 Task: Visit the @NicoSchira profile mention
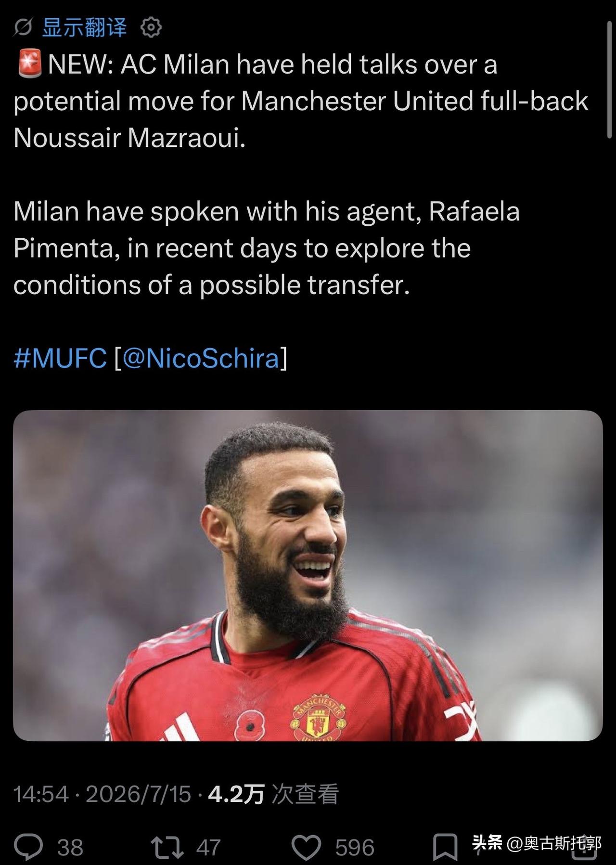(201, 358)
